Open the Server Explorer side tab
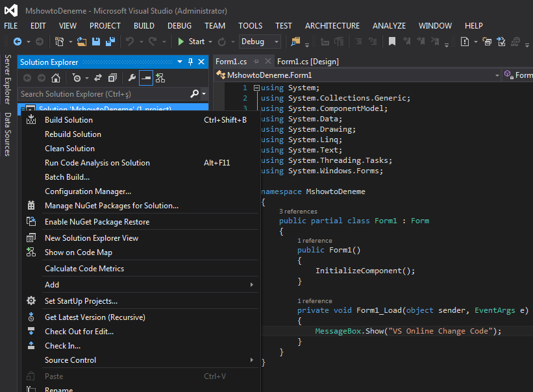Image resolution: width=533 pixels, height=392 pixels. point(8,79)
